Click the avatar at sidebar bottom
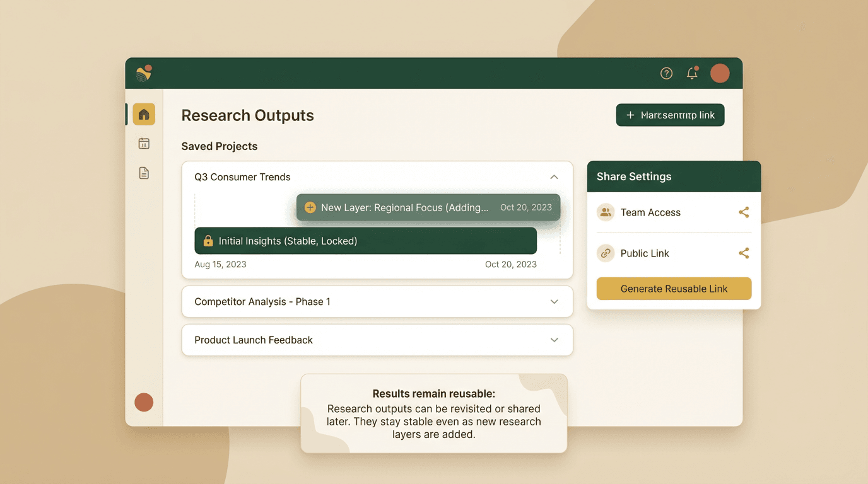 pyautogui.click(x=144, y=402)
